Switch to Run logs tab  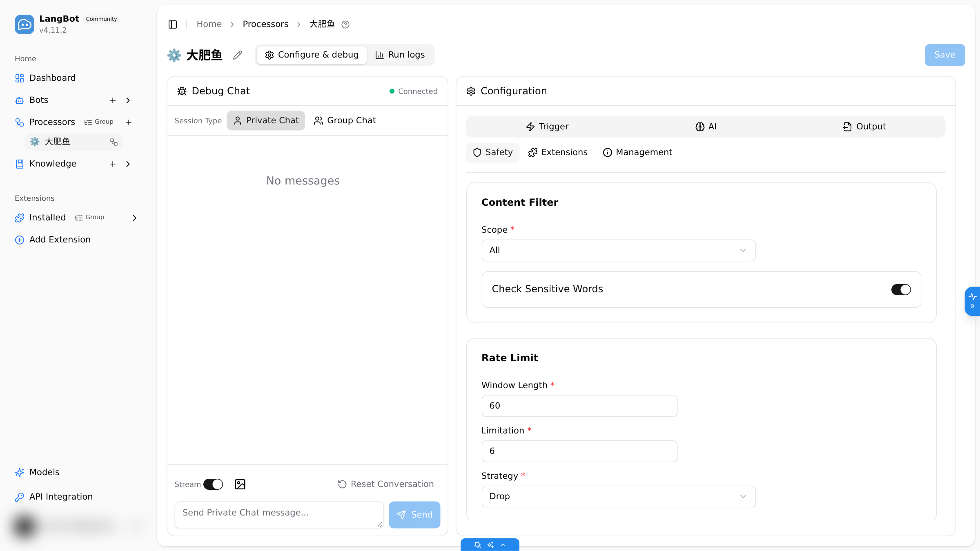400,55
